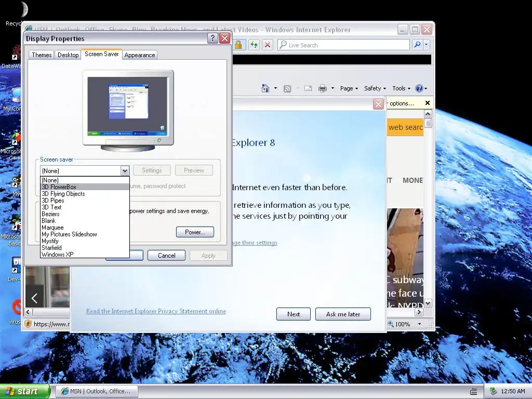Screen dimensions: 532x399
Task: Collapse the screen saver combo box arrow
Action: coord(125,170)
